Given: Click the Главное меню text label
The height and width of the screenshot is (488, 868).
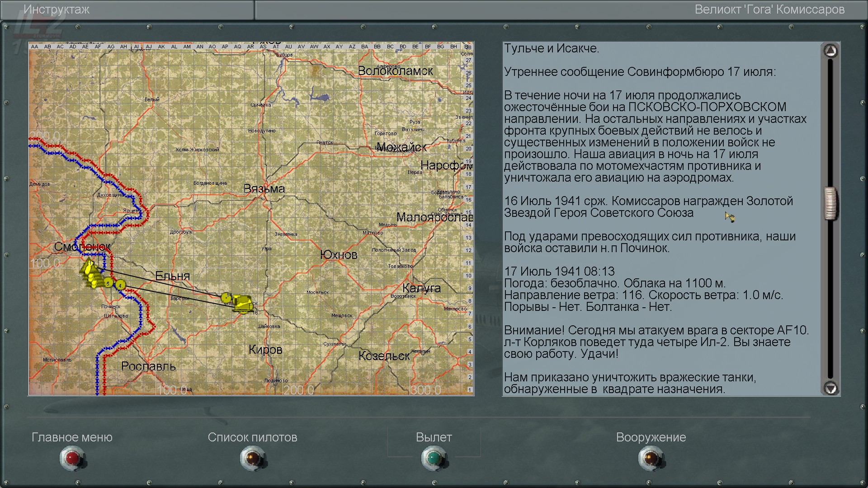Looking at the screenshot, I should [72, 437].
